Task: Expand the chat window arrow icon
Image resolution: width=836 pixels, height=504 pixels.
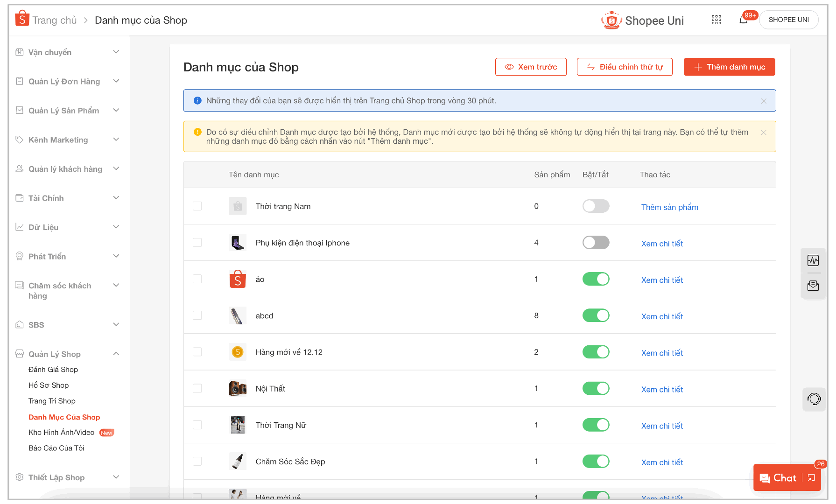Action: click(x=811, y=477)
